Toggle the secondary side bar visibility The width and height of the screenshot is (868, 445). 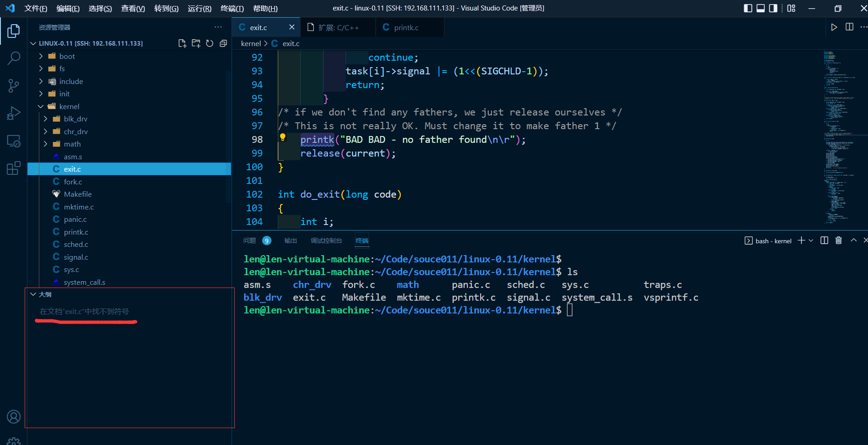[772, 8]
